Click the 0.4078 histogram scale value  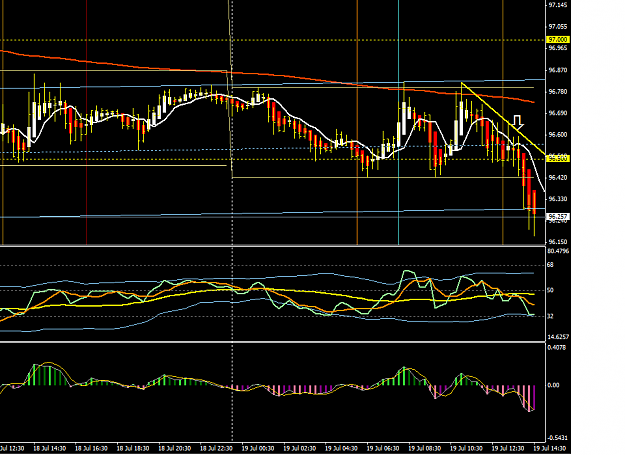point(556,347)
